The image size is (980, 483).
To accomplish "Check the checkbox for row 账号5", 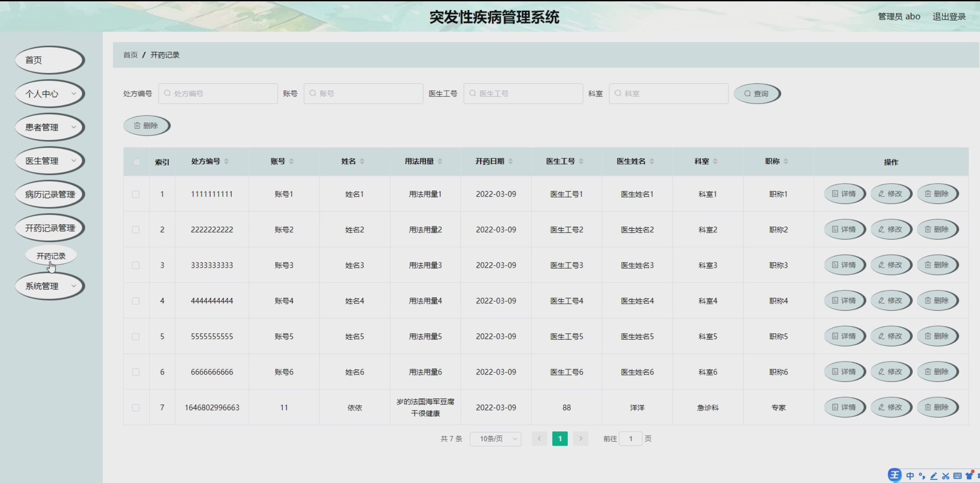I will pyautogui.click(x=136, y=336).
